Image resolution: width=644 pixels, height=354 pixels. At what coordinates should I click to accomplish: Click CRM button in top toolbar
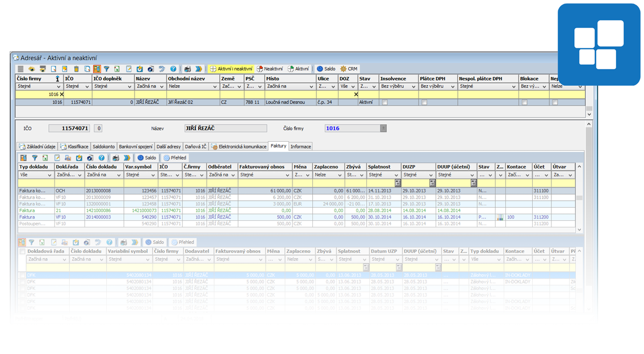click(349, 69)
